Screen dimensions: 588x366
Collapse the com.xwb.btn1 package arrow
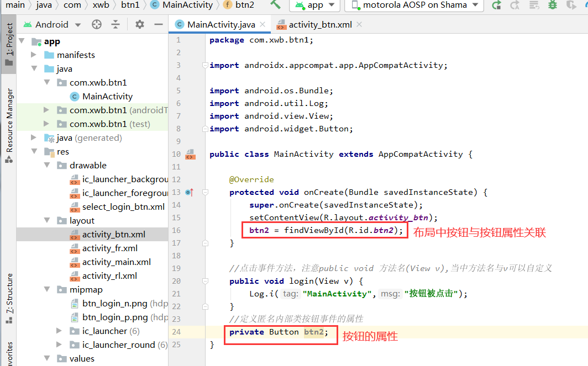pyautogui.click(x=47, y=82)
